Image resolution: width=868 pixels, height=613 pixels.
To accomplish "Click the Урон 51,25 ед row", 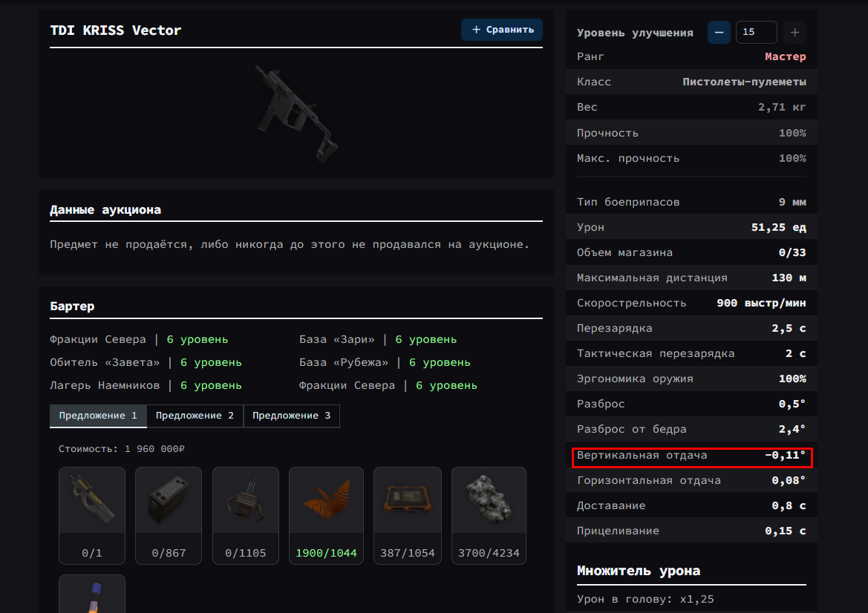I will [691, 227].
